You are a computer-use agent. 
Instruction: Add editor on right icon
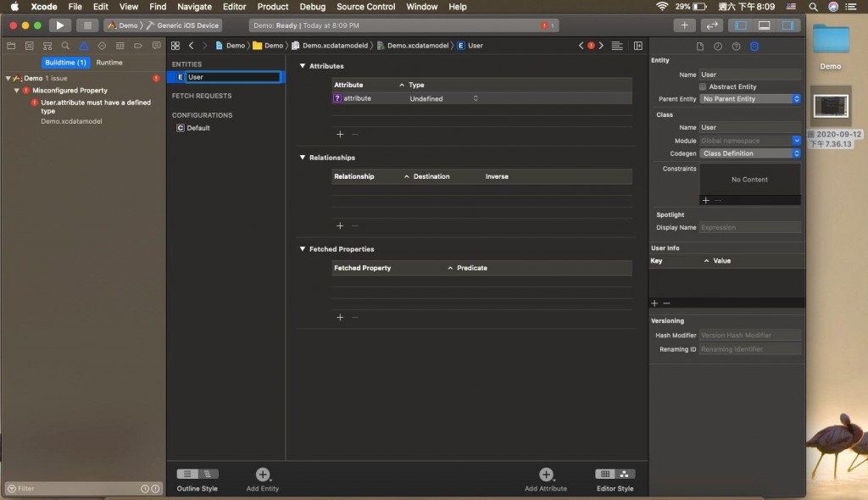click(638, 46)
